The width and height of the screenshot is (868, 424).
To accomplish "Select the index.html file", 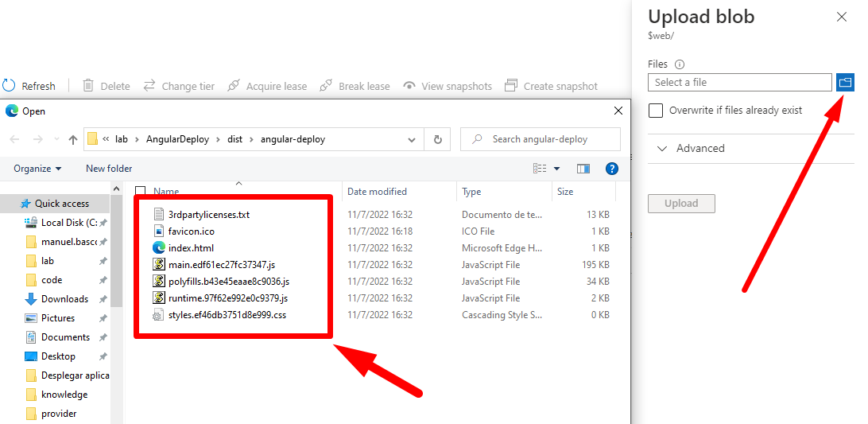I will (191, 247).
